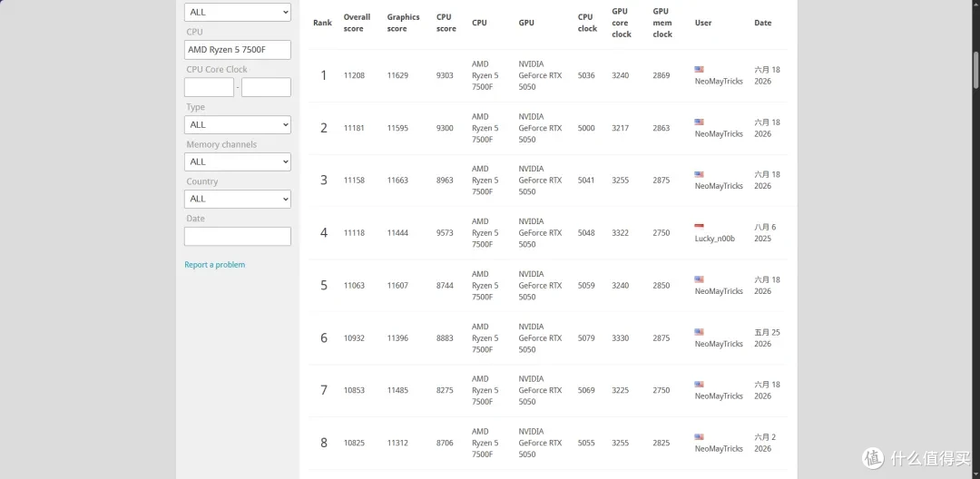Click the Date filter input field
980x479 pixels.
coord(238,236)
